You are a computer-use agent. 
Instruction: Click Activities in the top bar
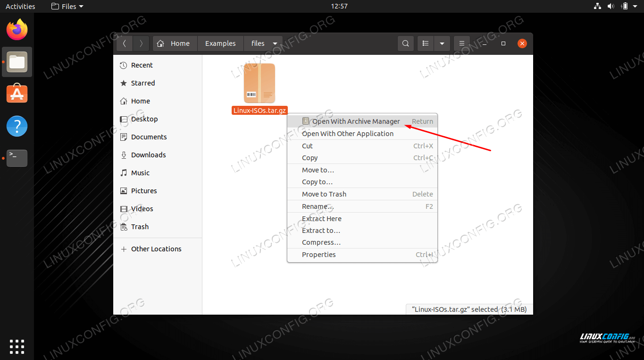point(20,7)
